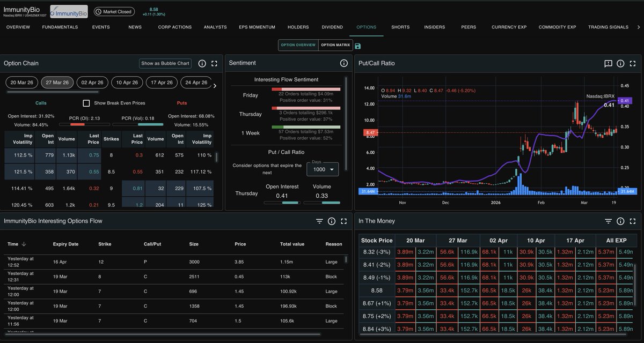The height and width of the screenshot is (343, 644).
Task: Click the Market Closed status badge
Action: 113,11
